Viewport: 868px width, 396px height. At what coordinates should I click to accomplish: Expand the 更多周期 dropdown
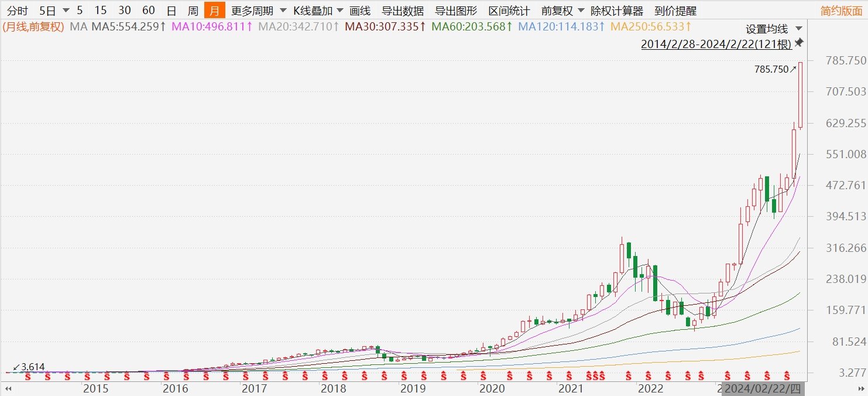point(259,11)
